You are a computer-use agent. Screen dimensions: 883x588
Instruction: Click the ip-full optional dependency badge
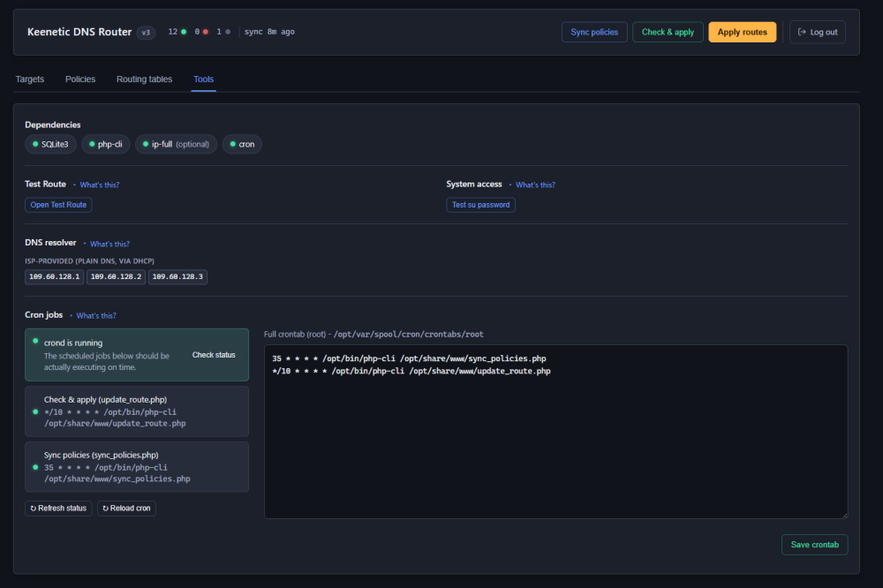[x=177, y=144]
